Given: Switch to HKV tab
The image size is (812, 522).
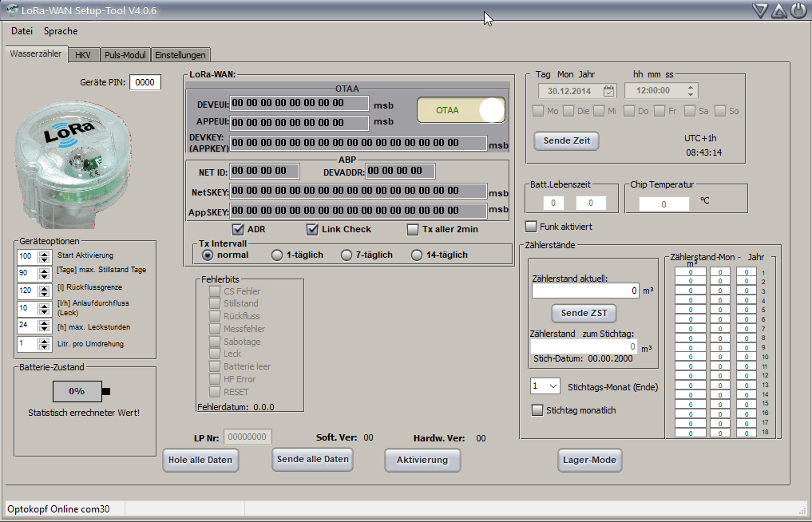Looking at the screenshot, I should coord(83,55).
